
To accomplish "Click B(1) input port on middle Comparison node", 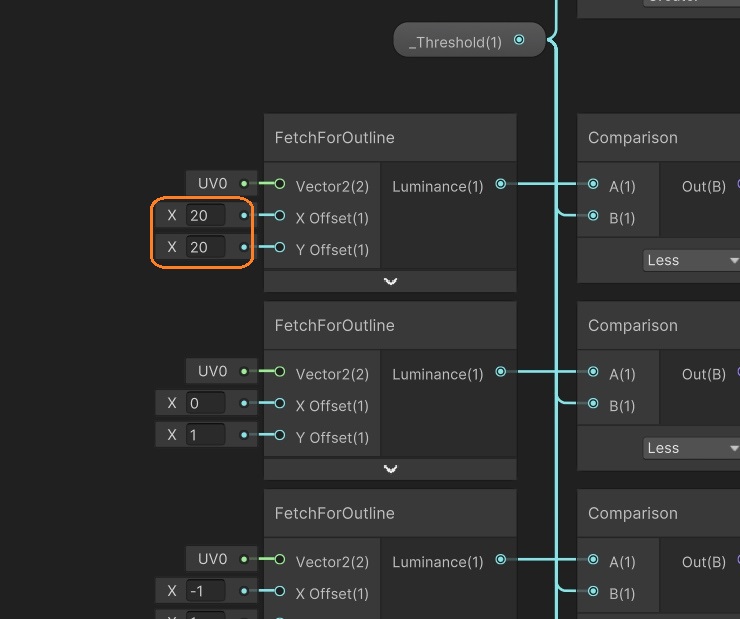I will coord(594,404).
